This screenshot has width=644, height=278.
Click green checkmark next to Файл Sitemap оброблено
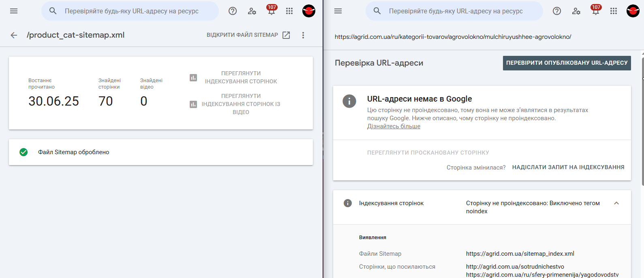[x=24, y=152]
